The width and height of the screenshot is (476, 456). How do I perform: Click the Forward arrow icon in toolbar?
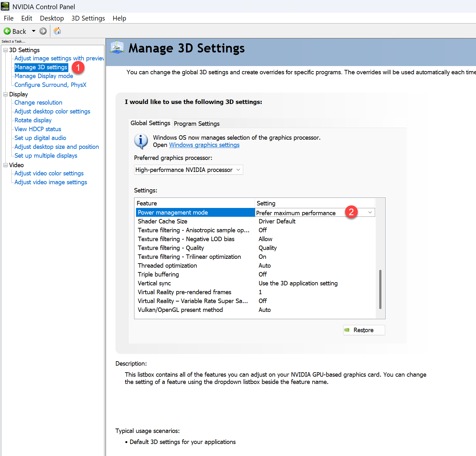tap(43, 31)
